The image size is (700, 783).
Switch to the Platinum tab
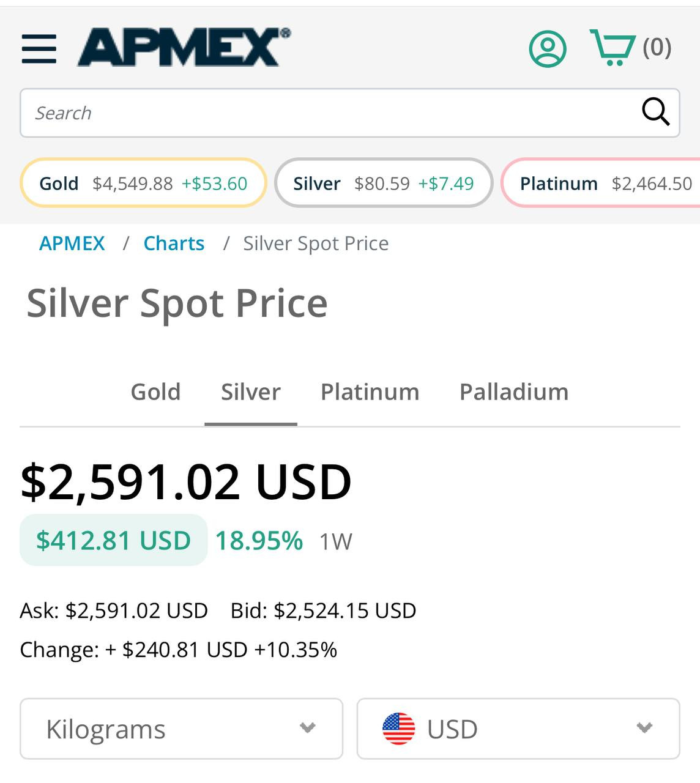click(370, 392)
